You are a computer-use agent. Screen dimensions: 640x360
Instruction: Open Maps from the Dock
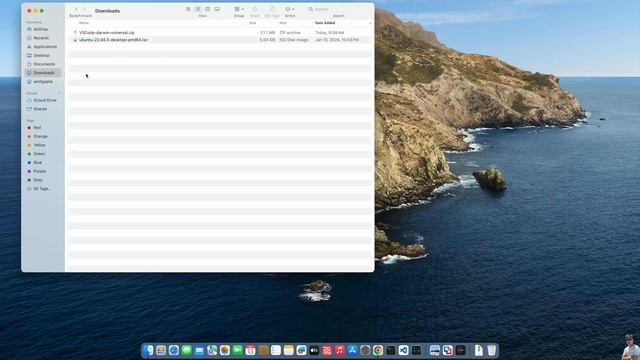[x=212, y=350]
